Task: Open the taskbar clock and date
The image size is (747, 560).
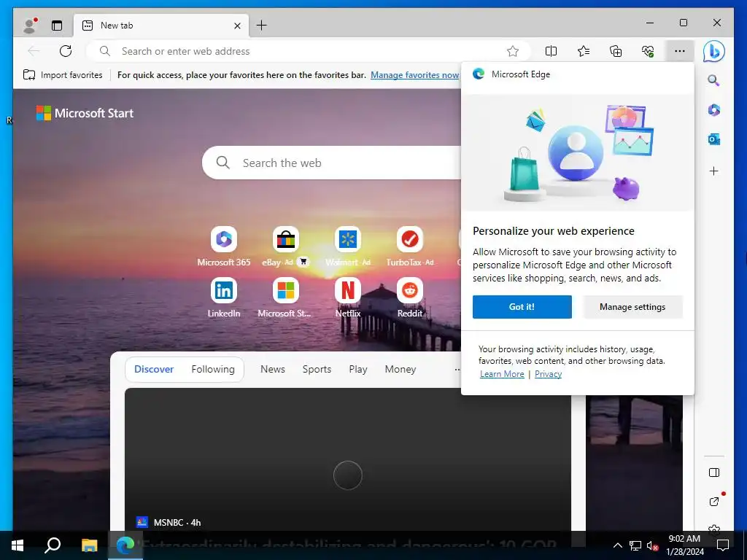Action: pyautogui.click(x=684, y=545)
